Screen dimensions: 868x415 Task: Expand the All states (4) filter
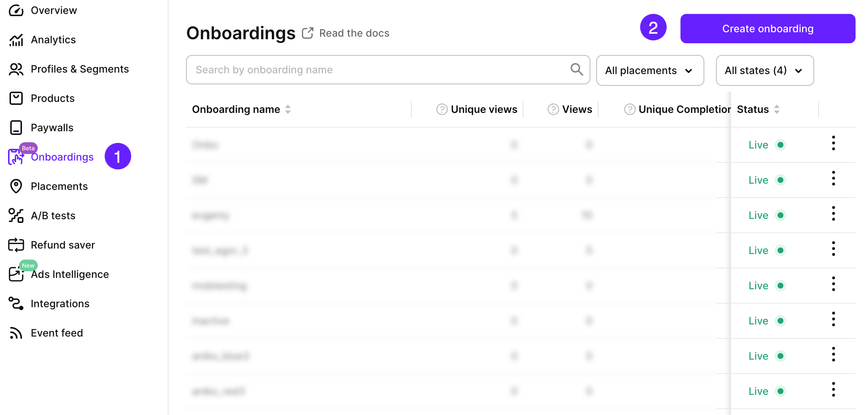coord(764,70)
